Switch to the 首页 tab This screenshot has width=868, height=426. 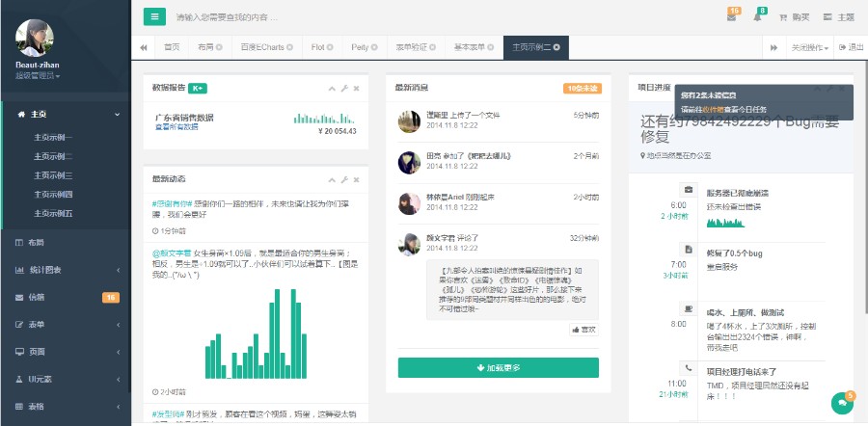(x=172, y=47)
